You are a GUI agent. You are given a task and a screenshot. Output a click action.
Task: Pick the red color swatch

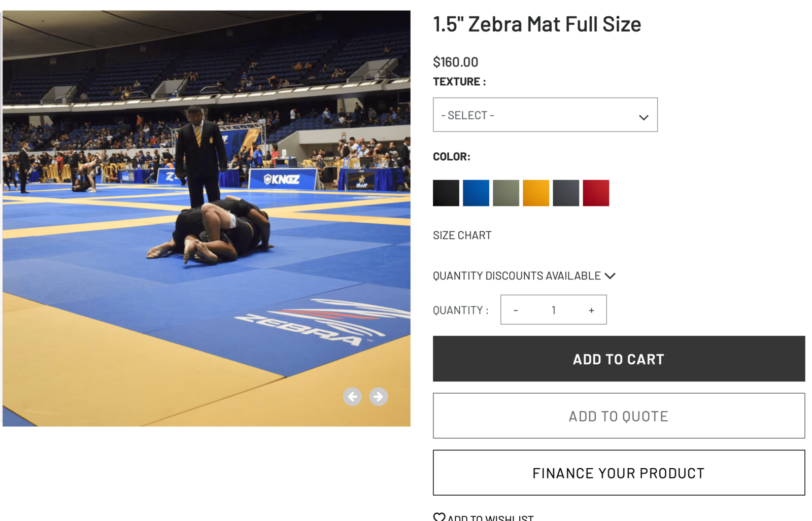pyautogui.click(x=596, y=193)
